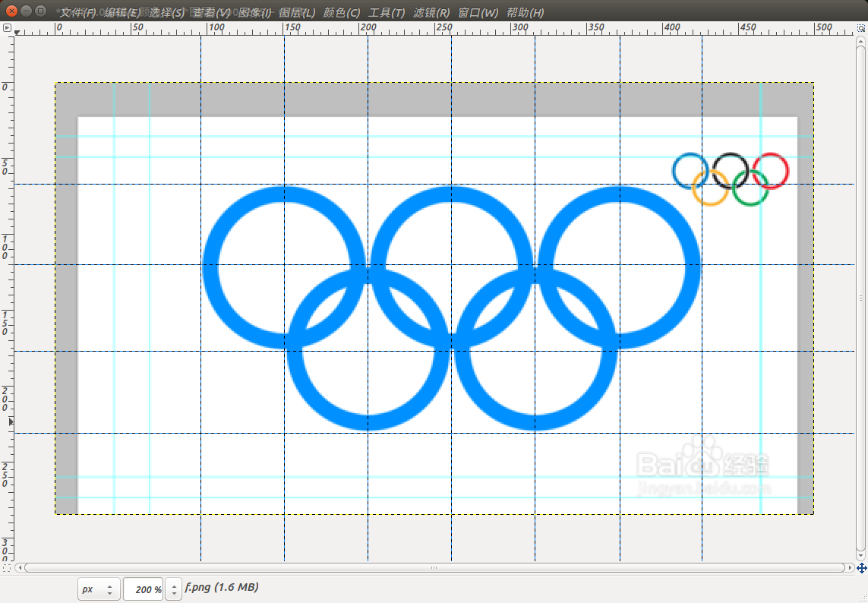Toggle the Quick Mask dashed square button
The height and width of the screenshot is (603, 868).
pos(7,567)
